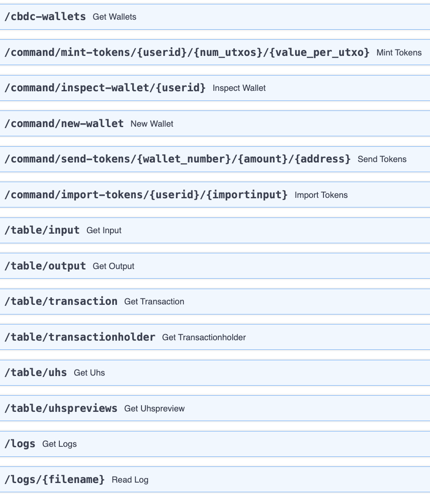Click the Read Log summary text
Image resolution: width=430 pixels, height=504 pixels.
point(130,480)
